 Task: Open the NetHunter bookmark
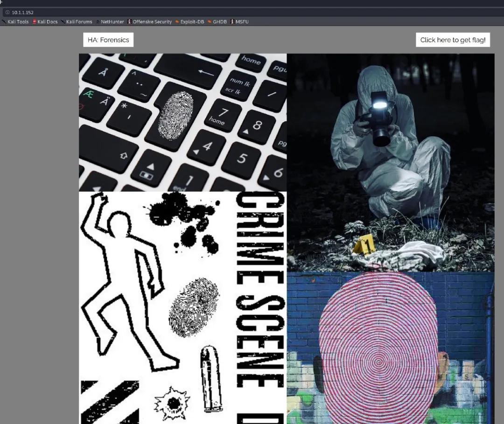coord(110,22)
